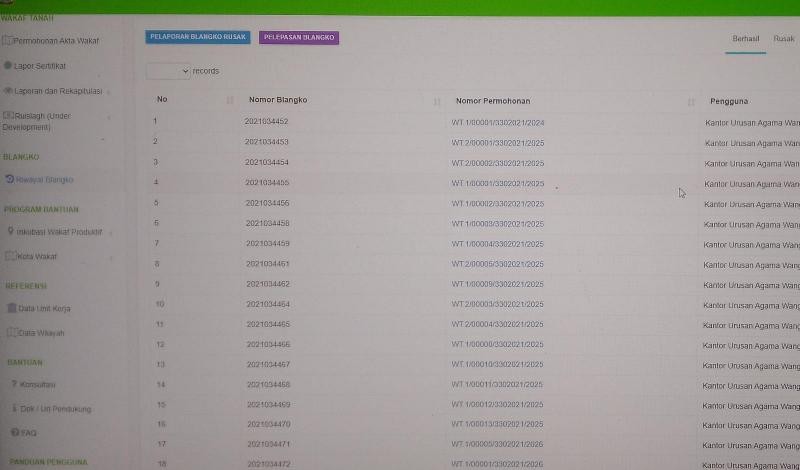This screenshot has width=800, height=470.
Task: Select blangko number 2021034458
Action: coord(268,223)
